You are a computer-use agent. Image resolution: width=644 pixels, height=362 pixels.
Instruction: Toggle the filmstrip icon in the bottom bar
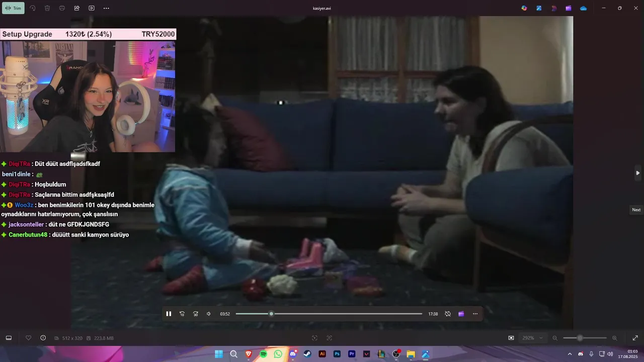click(x=9, y=338)
